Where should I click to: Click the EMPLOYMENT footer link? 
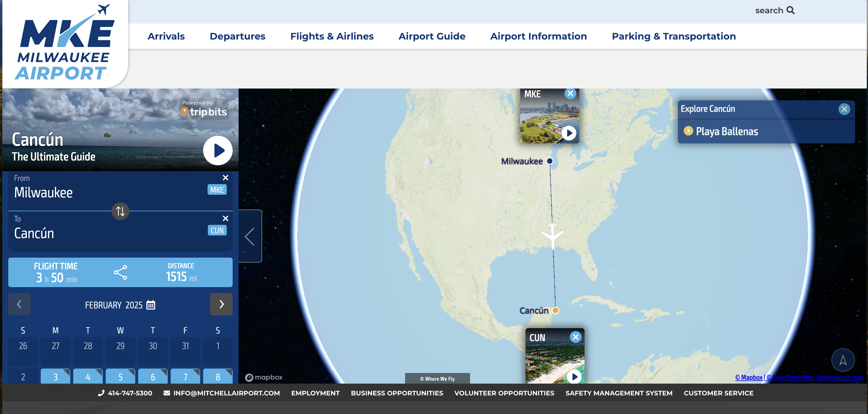coord(315,393)
